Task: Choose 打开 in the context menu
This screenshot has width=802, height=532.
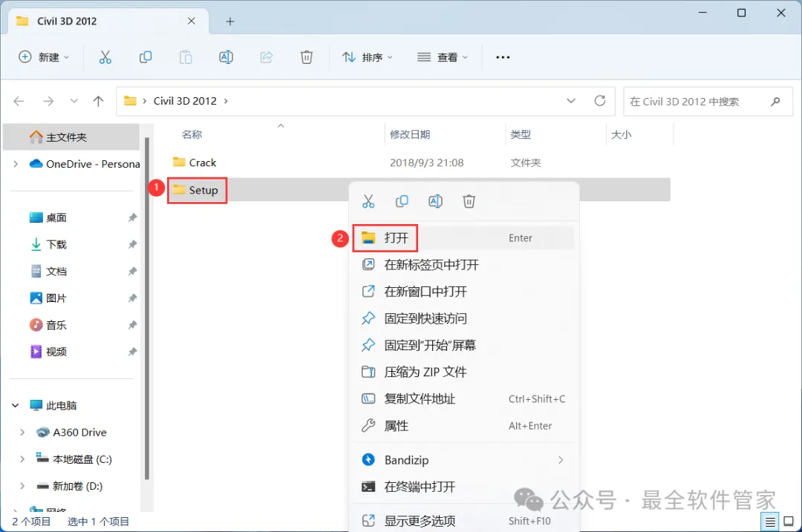Action: coord(464,237)
